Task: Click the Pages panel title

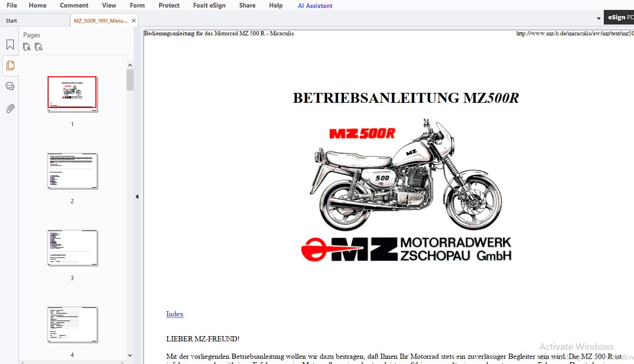Action: click(x=32, y=35)
